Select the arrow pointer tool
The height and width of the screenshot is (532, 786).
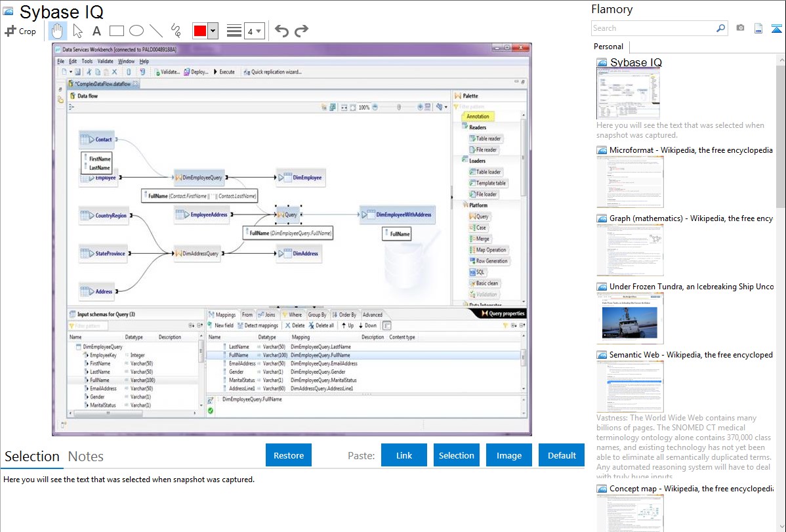(77, 31)
